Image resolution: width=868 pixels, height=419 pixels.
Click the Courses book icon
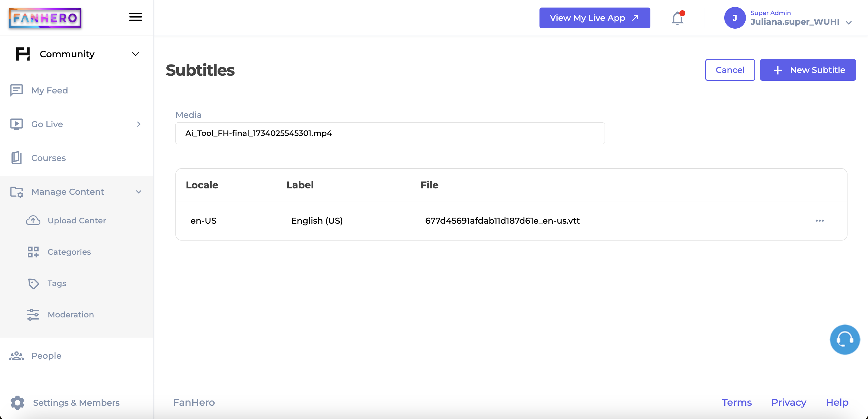(17, 158)
